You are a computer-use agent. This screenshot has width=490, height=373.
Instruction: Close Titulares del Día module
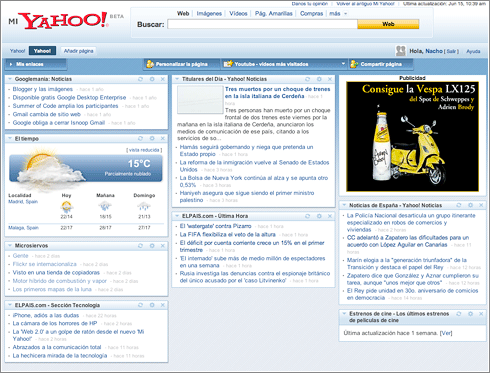330,79
